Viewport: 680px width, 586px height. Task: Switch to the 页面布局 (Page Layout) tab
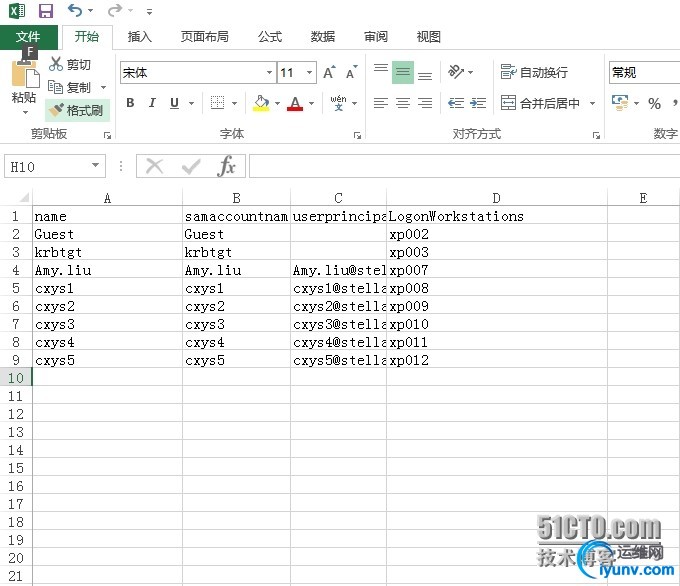pyautogui.click(x=205, y=37)
